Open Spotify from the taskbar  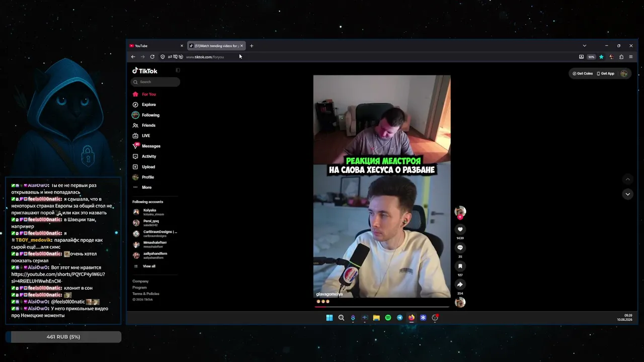[x=388, y=318]
